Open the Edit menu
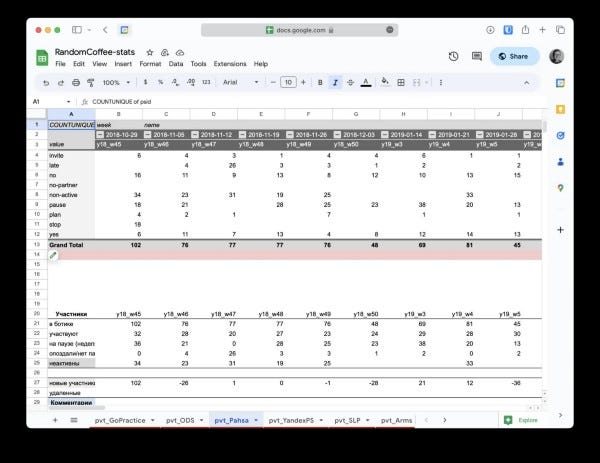 click(79, 64)
